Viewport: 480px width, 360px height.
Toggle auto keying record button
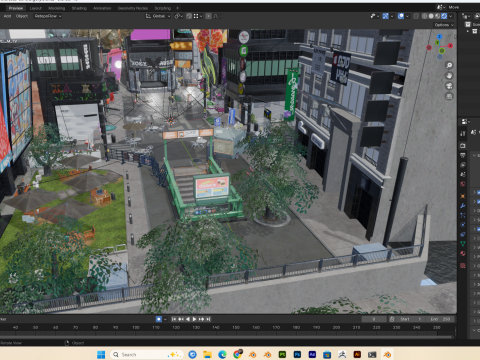pyautogui.click(x=159, y=319)
